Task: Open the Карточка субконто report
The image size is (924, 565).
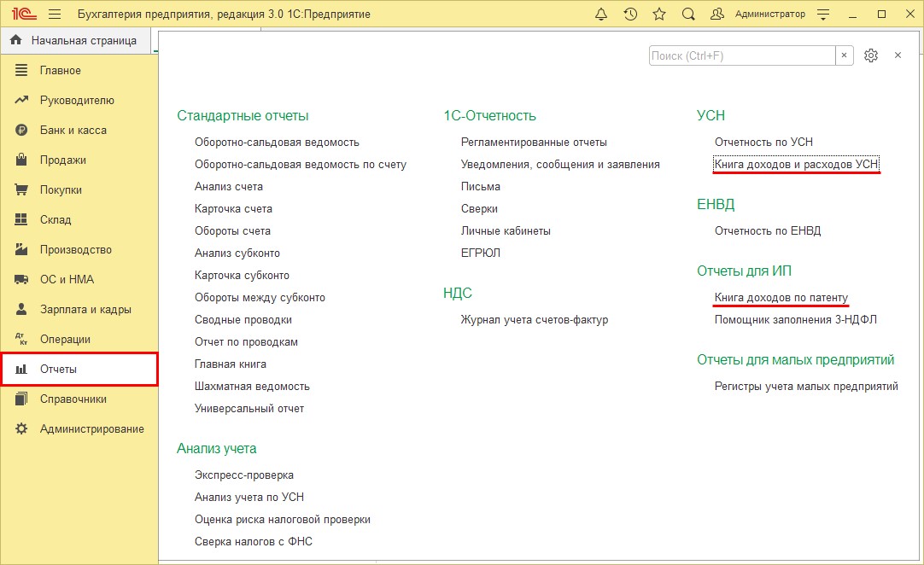Action: pos(243,275)
